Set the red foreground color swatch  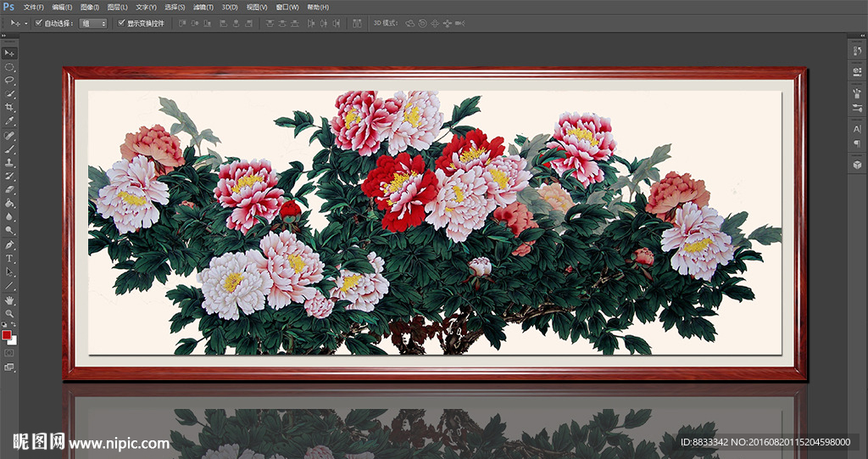pos(7,335)
